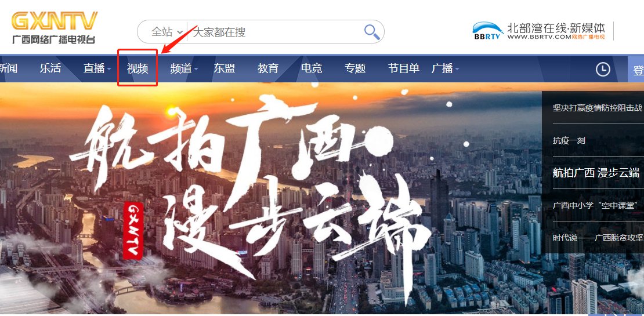
Task: Open the 节目单 program schedule
Action: [403, 68]
